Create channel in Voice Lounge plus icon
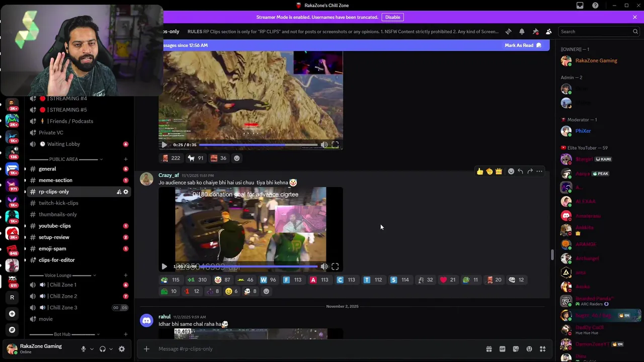The width and height of the screenshot is (644, 362). 126,276
